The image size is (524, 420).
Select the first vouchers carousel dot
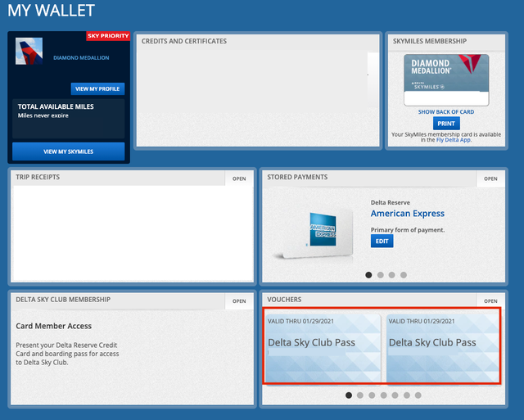pos(349,395)
